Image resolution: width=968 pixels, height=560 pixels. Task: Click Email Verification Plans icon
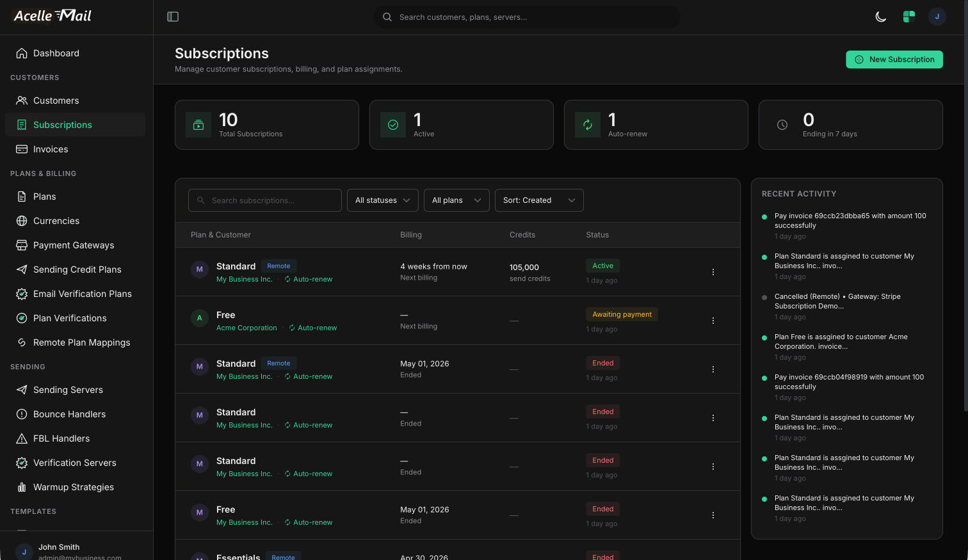22,294
